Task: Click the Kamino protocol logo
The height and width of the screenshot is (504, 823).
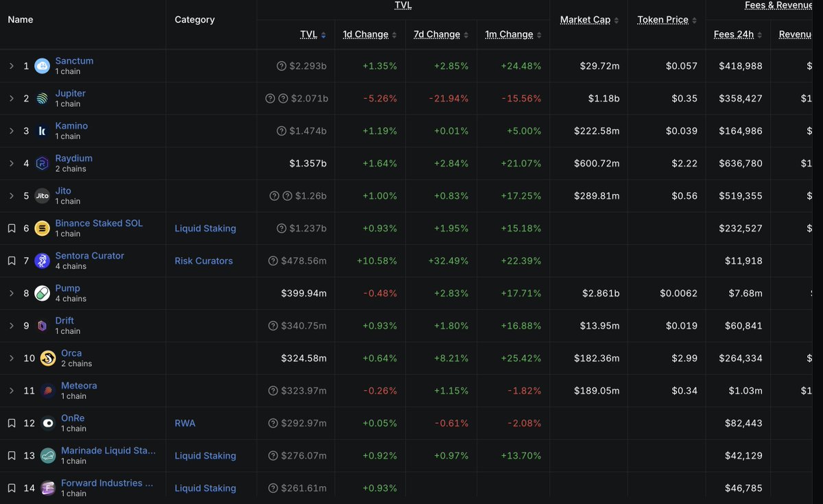Action: click(43, 131)
